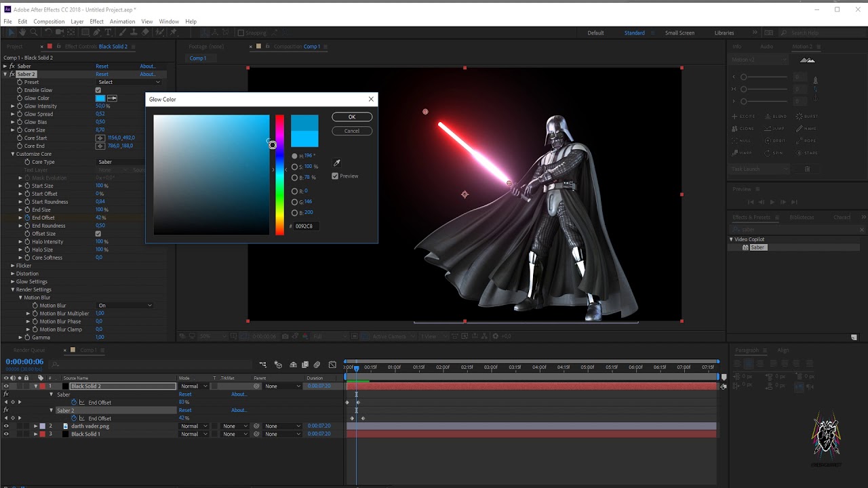The width and height of the screenshot is (868, 488).
Task: Click Cancel in the Glow Color dialog
Action: 352,131
